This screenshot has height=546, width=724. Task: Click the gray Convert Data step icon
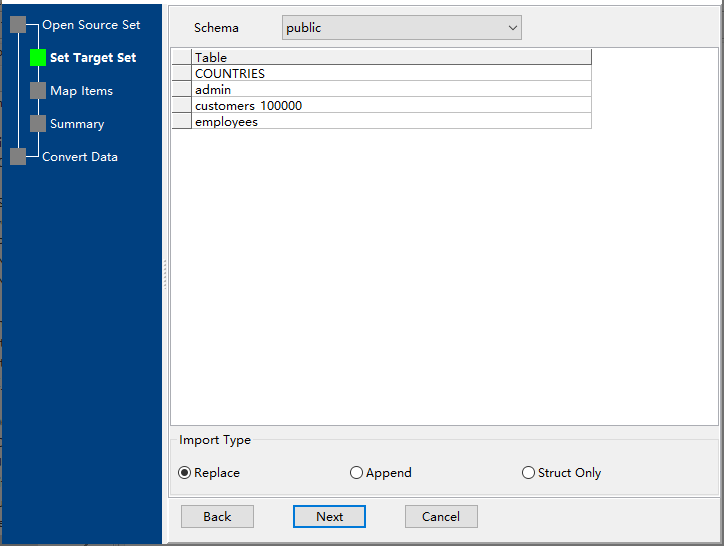[x=18, y=157]
